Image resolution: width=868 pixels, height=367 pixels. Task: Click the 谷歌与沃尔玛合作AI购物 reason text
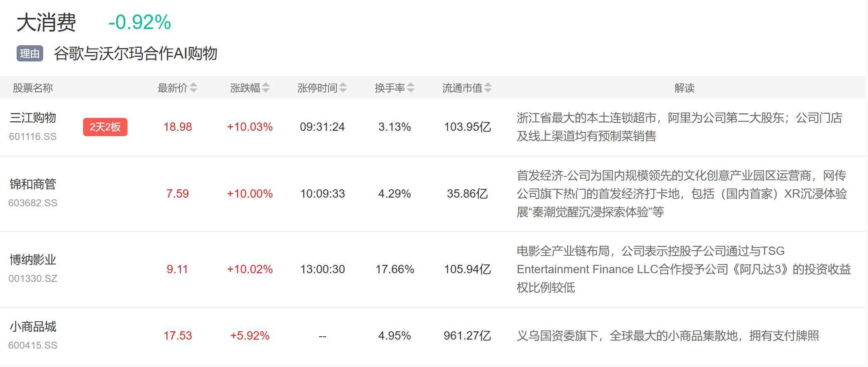[x=135, y=54]
